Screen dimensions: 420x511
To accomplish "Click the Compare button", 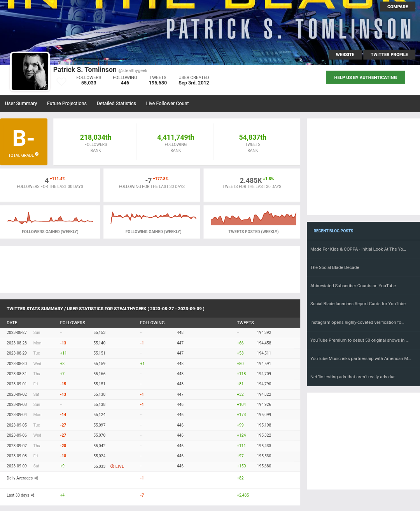I will pyautogui.click(x=397, y=7).
